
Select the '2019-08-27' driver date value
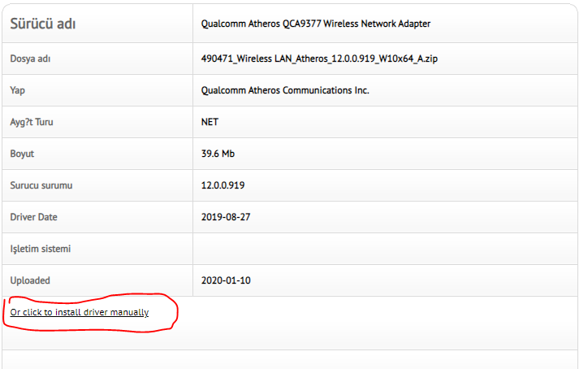226,217
